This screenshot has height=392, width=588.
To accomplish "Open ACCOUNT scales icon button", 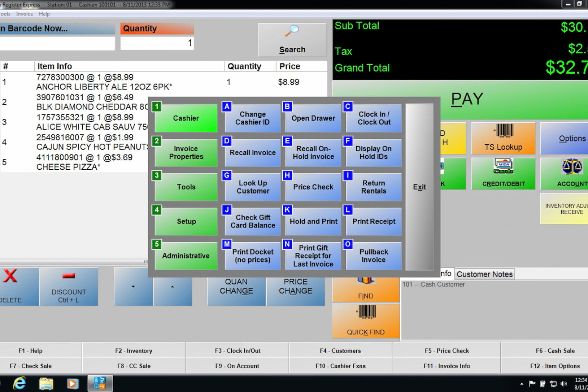I will (572, 174).
